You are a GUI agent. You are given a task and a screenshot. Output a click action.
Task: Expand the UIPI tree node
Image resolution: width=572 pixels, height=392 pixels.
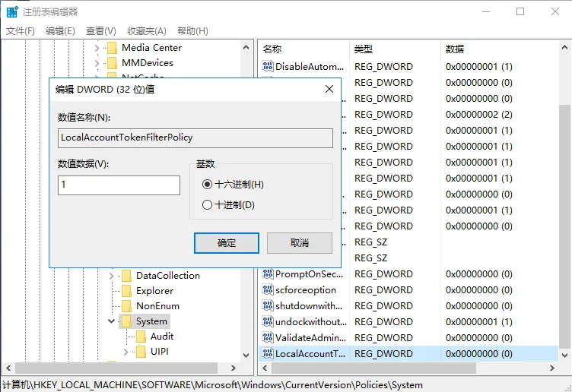[x=126, y=352]
